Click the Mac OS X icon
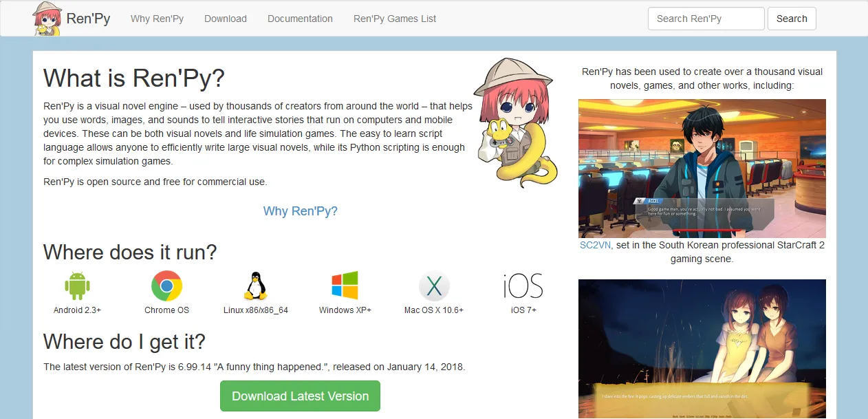This screenshot has width=868, height=419. [x=434, y=286]
